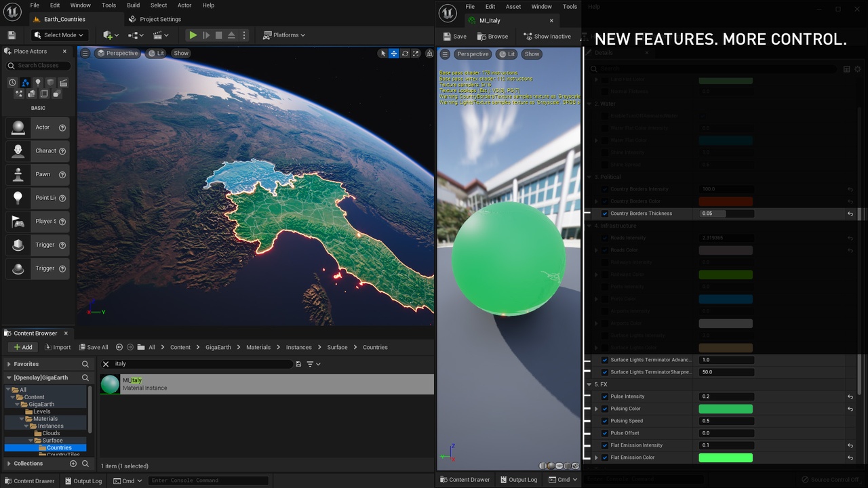Screen dimensions: 868x488
Task: Open the Pulsing Color swatch picker
Action: tap(726, 409)
